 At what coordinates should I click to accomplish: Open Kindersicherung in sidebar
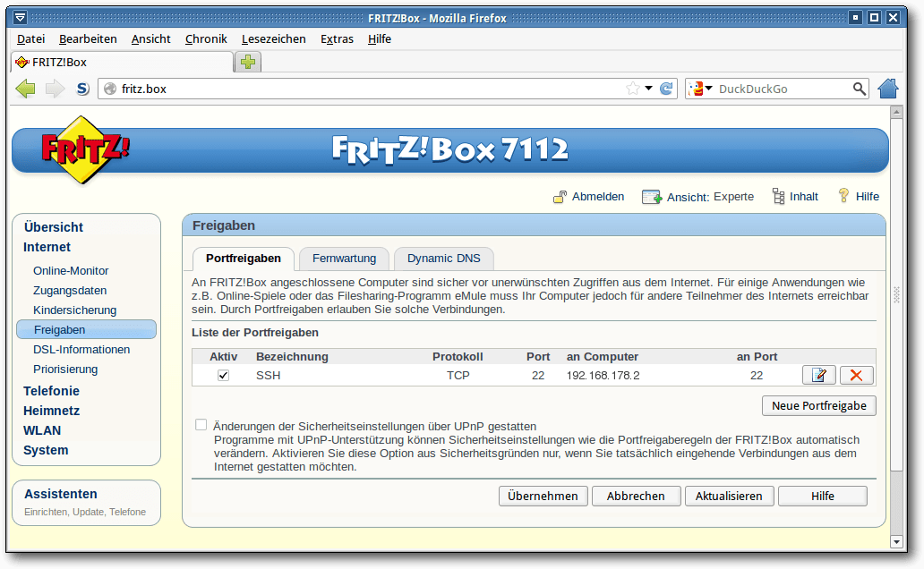(x=75, y=310)
